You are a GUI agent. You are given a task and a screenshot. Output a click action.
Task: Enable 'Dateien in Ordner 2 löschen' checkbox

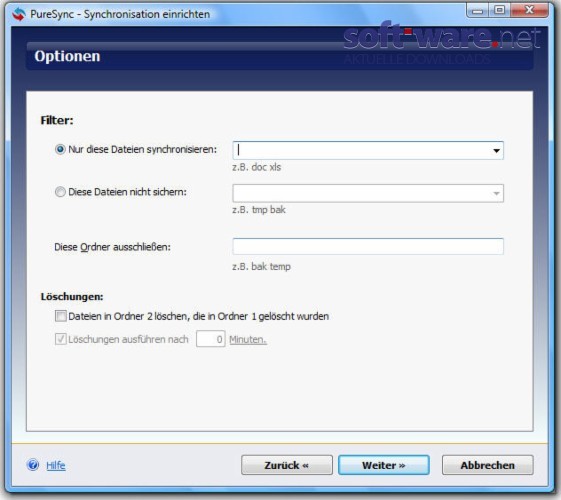[60, 316]
